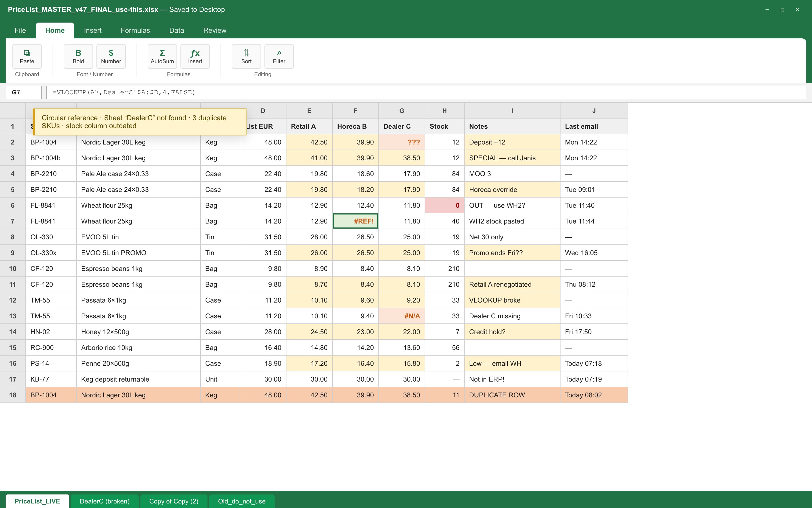Select the 'Retail A renegotiated' note

point(512,284)
